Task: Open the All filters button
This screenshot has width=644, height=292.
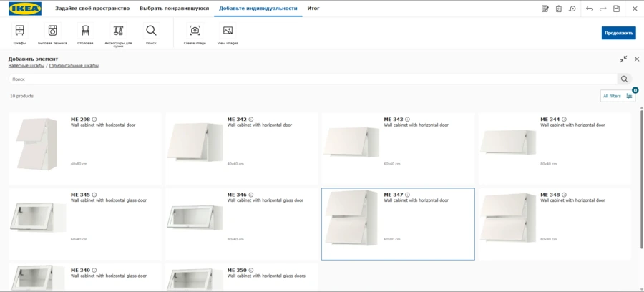Action: [618, 96]
